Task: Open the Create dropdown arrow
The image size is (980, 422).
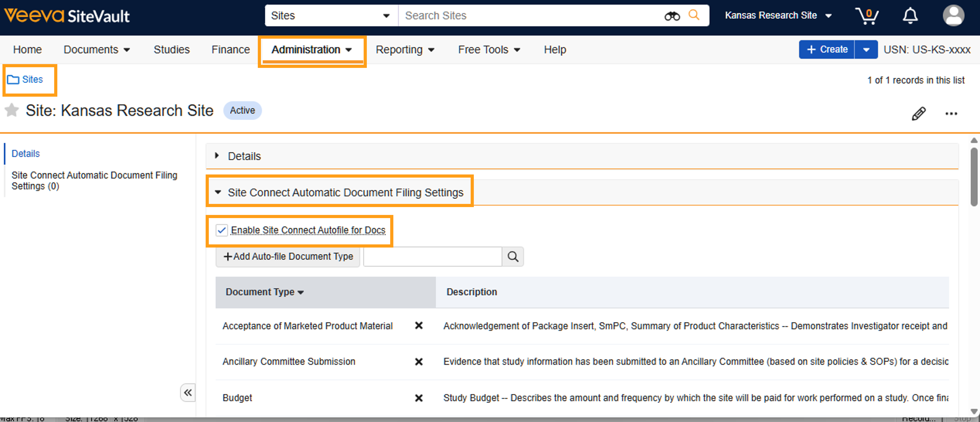Action: (866, 49)
